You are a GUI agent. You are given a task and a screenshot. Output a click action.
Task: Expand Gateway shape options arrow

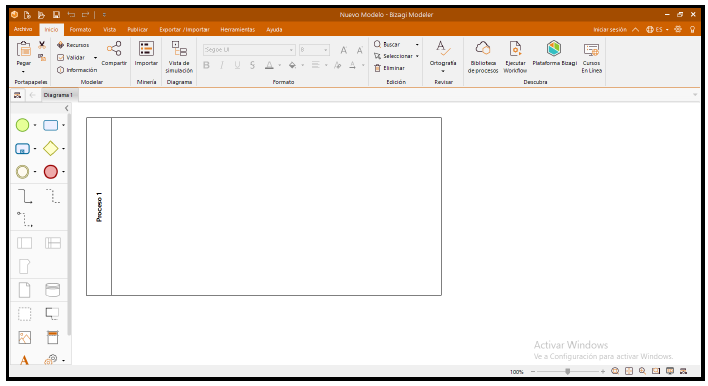[x=63, y=149]
